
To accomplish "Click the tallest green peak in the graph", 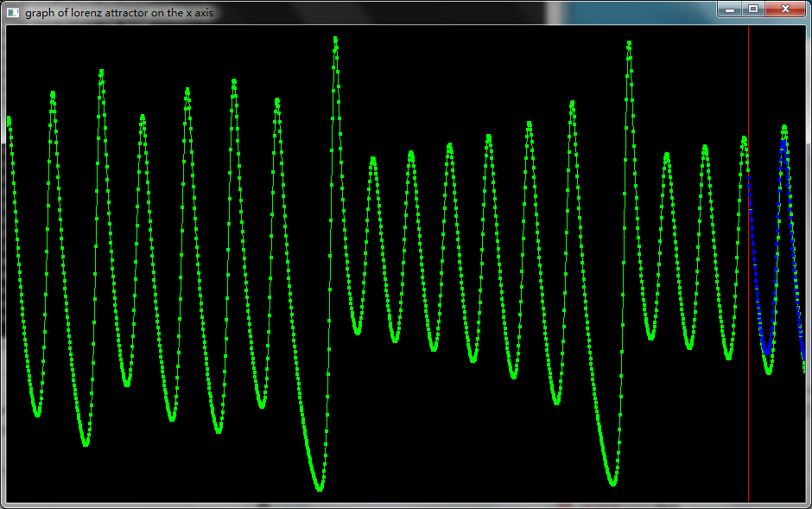I will pyautogui.click(x=335, y=40).
